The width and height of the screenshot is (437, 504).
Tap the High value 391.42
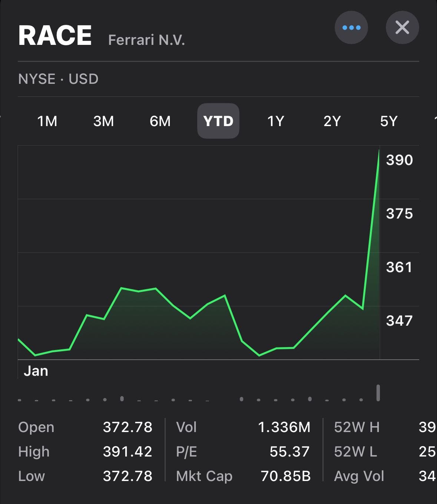[128, 452]
